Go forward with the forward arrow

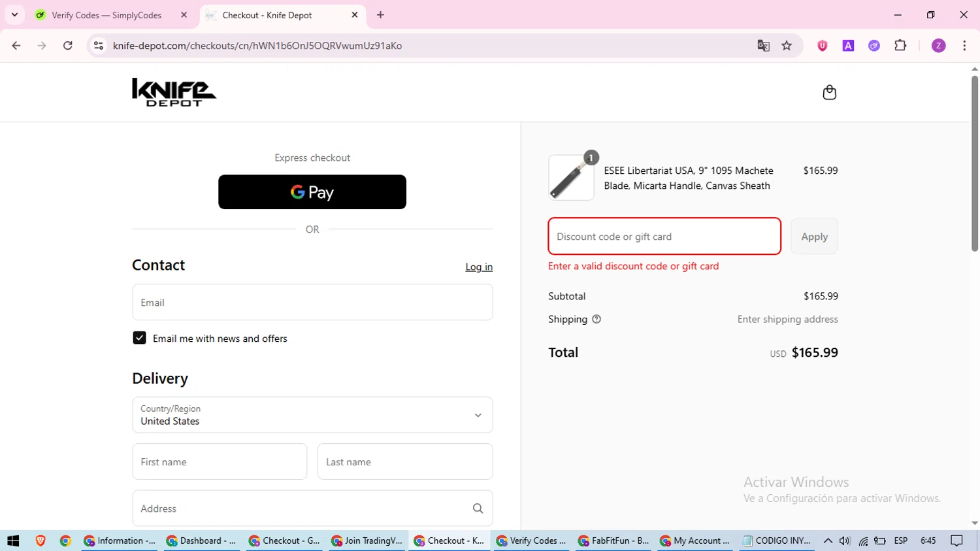click(x=42, y=46)
